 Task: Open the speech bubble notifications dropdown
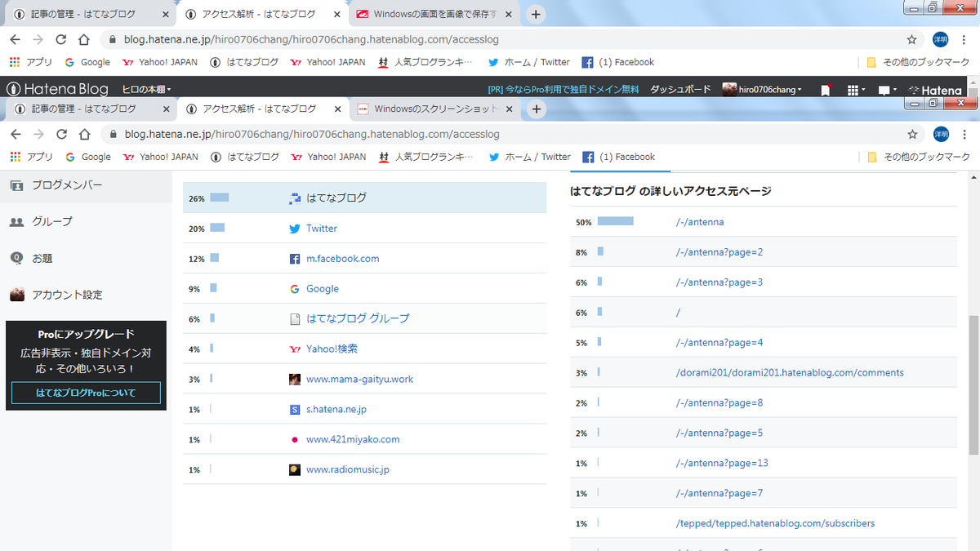(x=887, y=90)
